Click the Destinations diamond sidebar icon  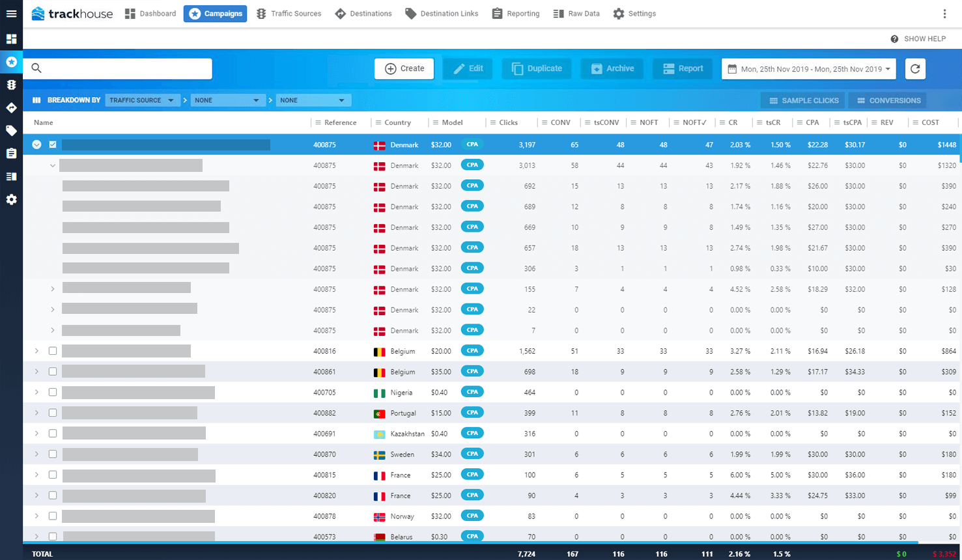11,107
